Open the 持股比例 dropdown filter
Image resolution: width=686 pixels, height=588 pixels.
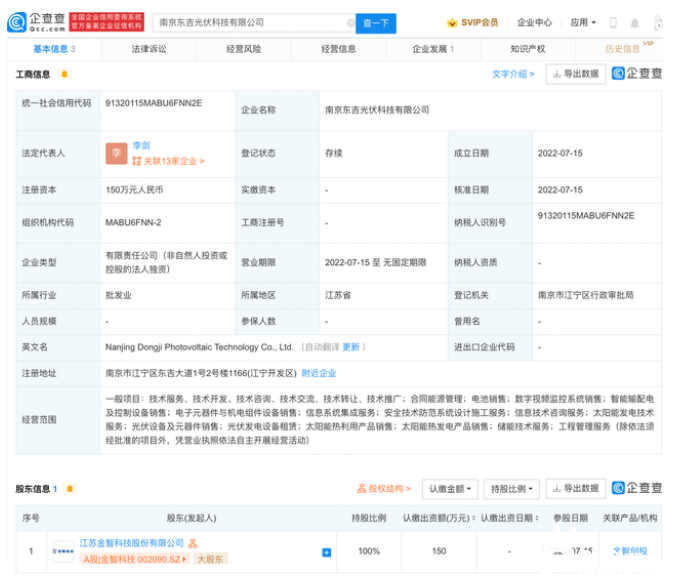[x=511, y=489]
